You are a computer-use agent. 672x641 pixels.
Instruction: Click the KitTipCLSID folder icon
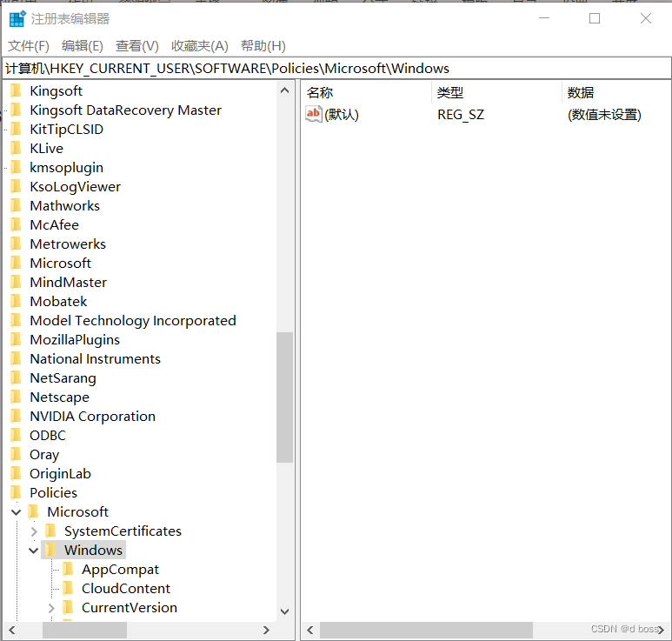click(x=16, y=129)
